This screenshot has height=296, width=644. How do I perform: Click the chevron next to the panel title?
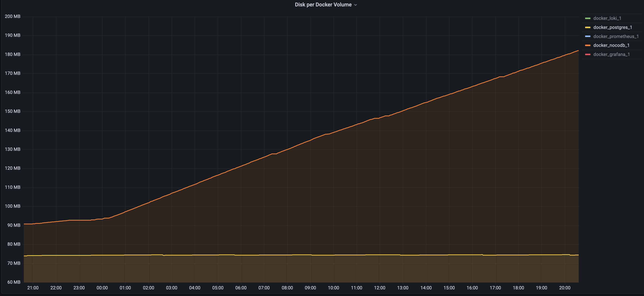coord(356,5)
